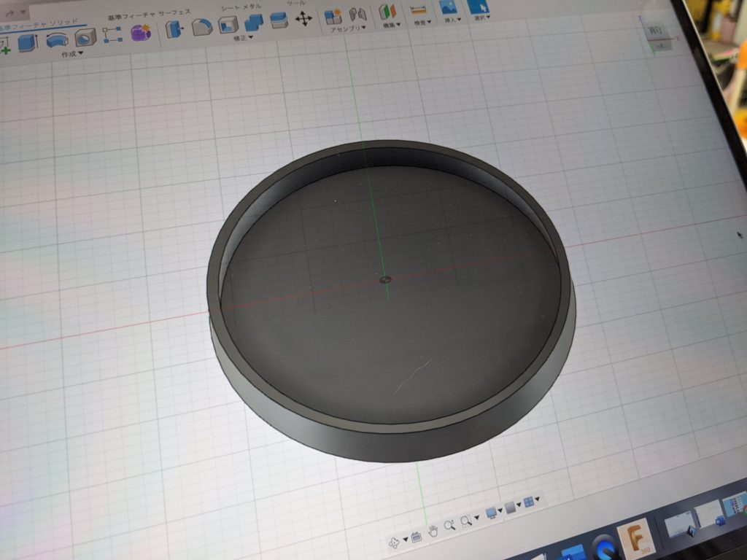Select the Press Pull tool
The width and height of the screenshot is (747, 560).
click(x=174, y=29)
